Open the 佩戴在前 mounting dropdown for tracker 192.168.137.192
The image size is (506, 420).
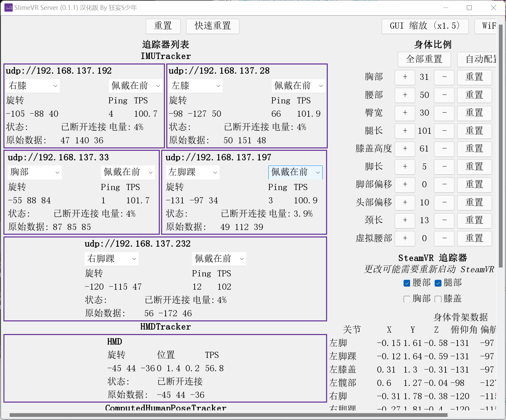coord(136,86)
